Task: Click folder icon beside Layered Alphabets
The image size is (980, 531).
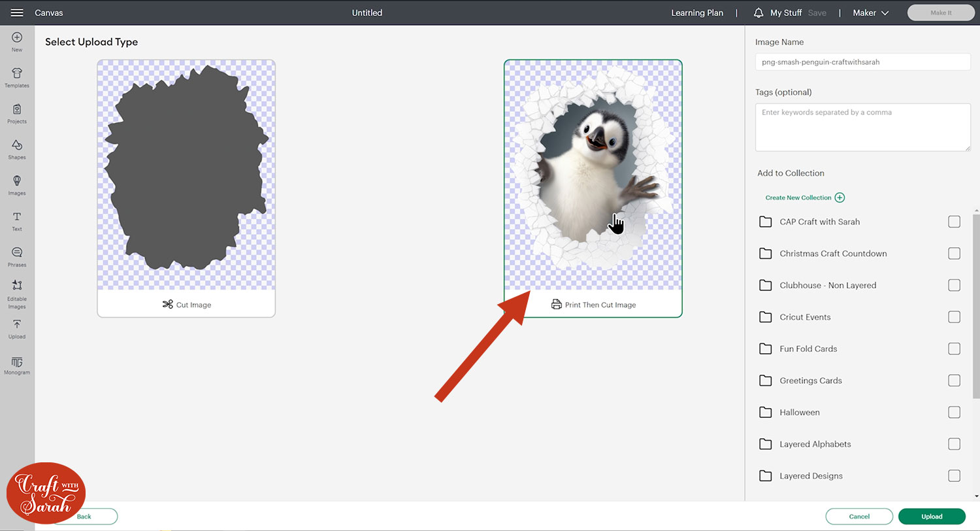Action: tap(766, 444)
